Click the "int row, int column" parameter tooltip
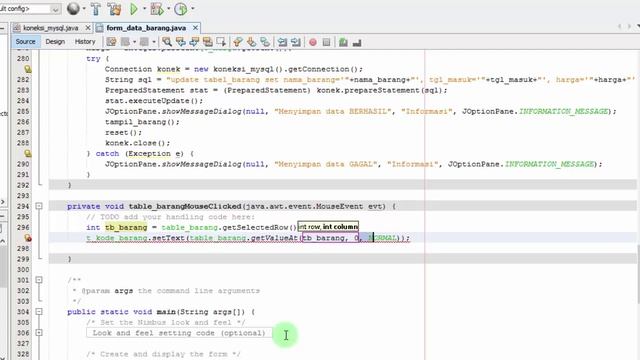The height and width of the screenshot is (360, 640). (328, 227)
